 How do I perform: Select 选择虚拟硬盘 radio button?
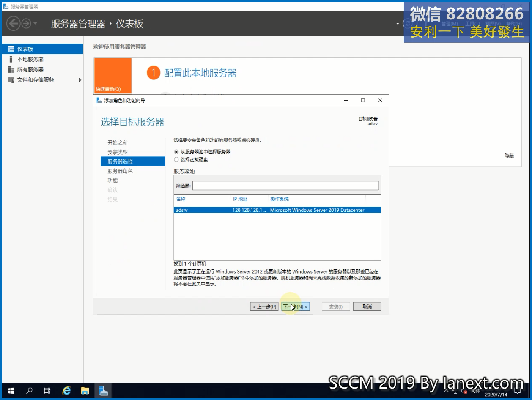click(176, 160)
